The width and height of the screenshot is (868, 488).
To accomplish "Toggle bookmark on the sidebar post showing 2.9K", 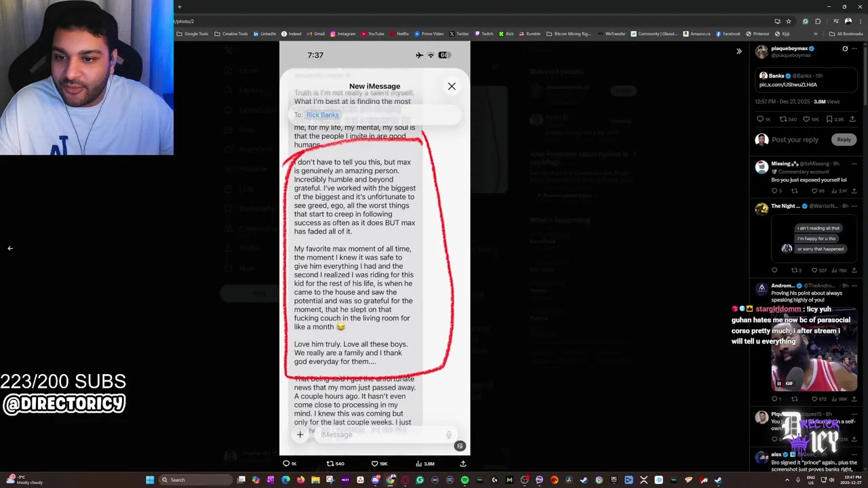I will 835,119.
